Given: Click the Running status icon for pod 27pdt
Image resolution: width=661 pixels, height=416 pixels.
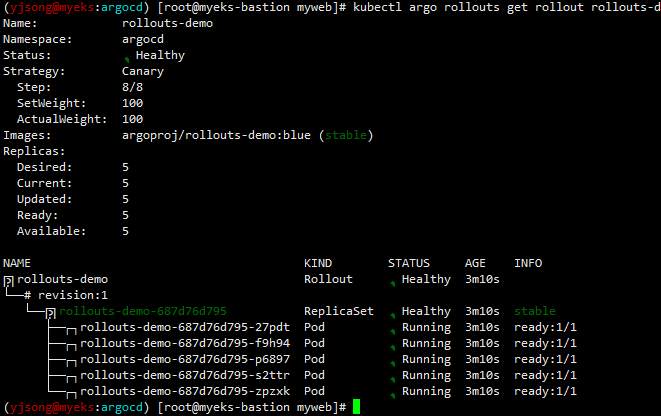Looking at the screenshot, I should (393, 332).
